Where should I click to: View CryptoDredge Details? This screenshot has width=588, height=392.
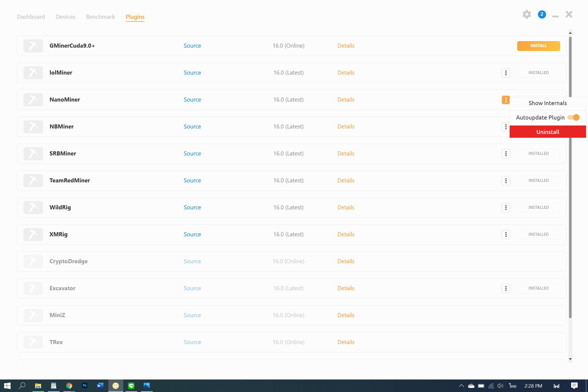tap(346, 261)
